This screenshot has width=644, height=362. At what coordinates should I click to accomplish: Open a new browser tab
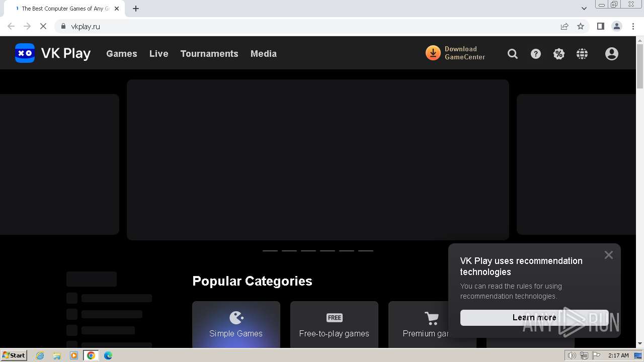[136, 9]
